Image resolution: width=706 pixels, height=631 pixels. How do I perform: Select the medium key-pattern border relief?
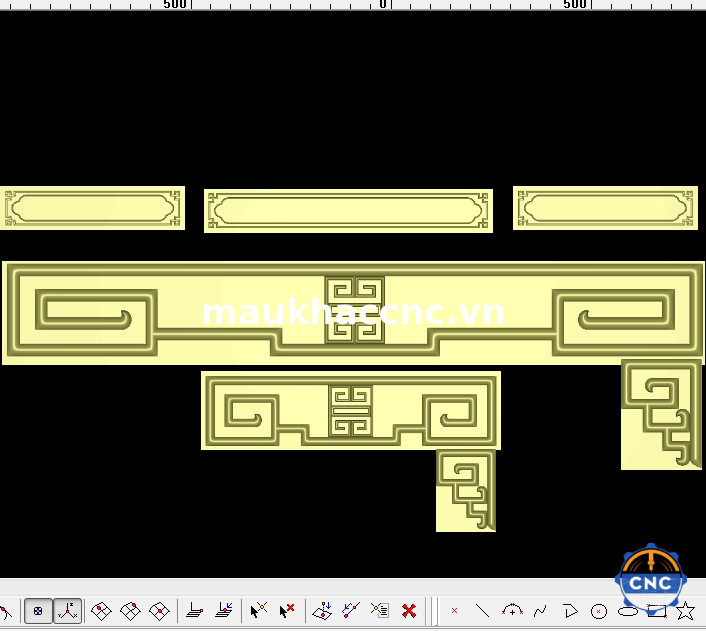[351, 410]
